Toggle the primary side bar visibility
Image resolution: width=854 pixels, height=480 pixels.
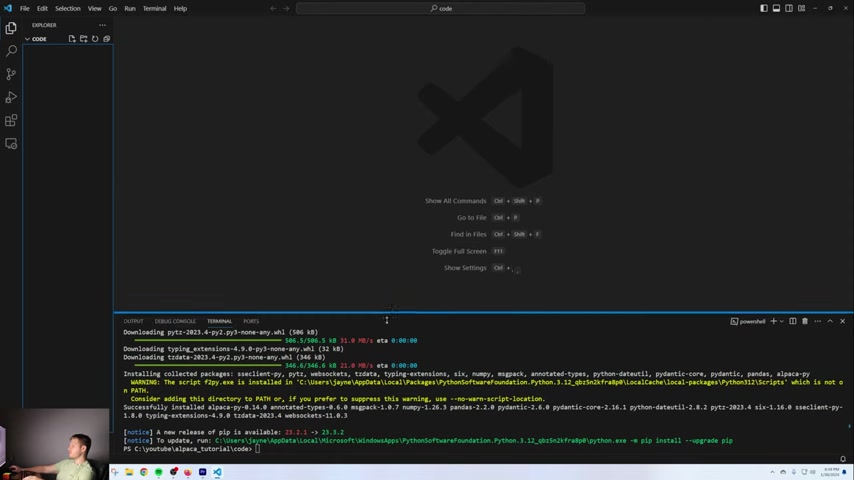(x=764, y=8)
